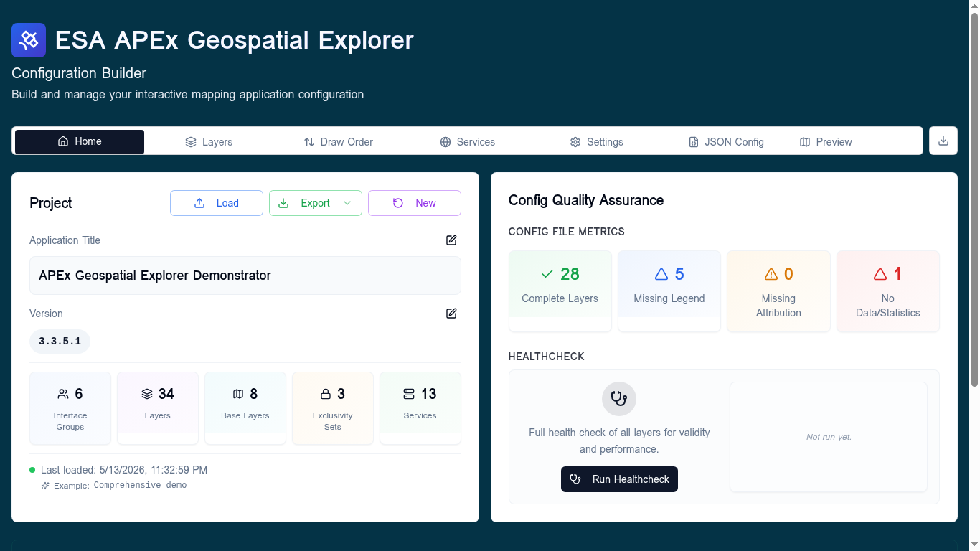Click the Layers stack icon in the stats card
980x551 pixels.
(147, 394)
